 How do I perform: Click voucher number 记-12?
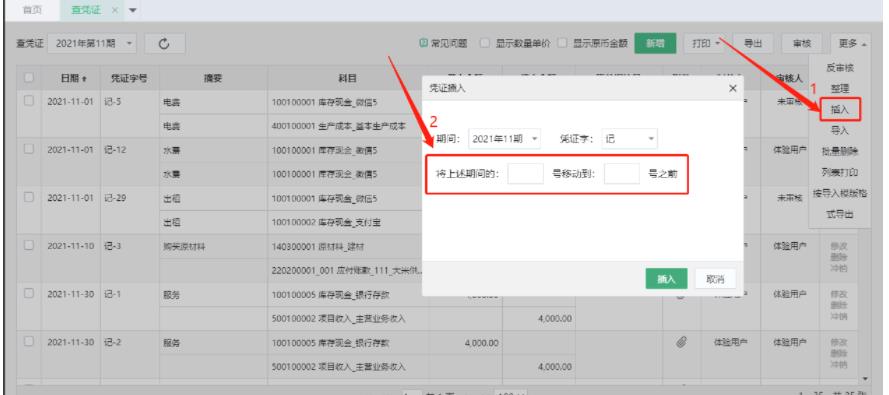115,150
